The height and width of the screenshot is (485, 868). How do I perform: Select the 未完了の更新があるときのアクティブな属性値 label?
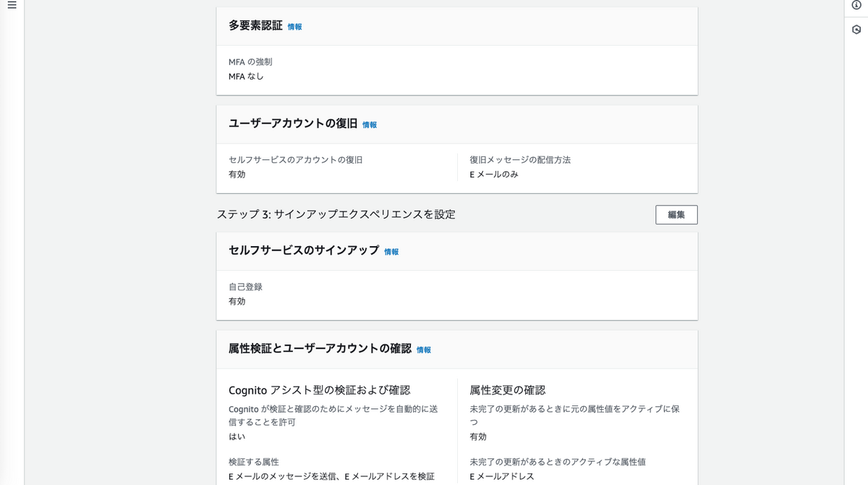coord(558,462)
